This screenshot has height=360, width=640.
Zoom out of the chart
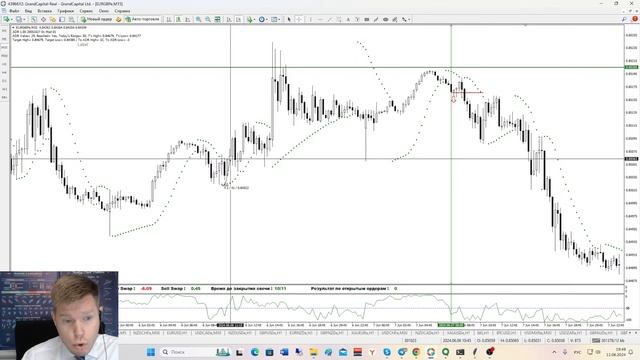pos(208,19)
